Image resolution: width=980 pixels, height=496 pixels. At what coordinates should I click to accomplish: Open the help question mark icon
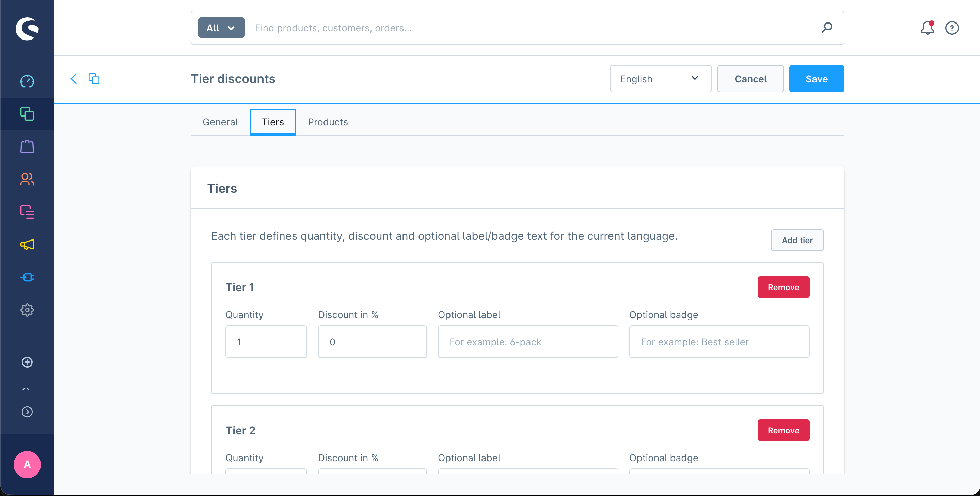pyautogui.click(x=952, y=28)
